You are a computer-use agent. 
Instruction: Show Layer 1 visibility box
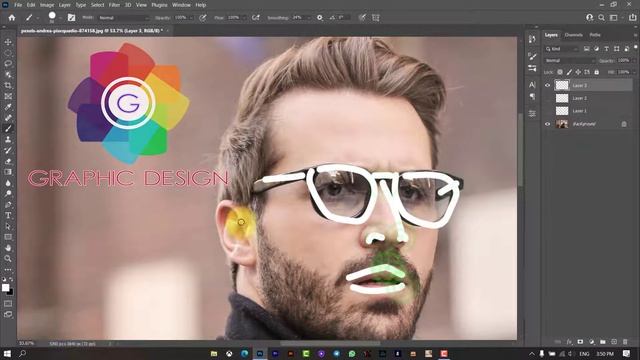(547, 111)
